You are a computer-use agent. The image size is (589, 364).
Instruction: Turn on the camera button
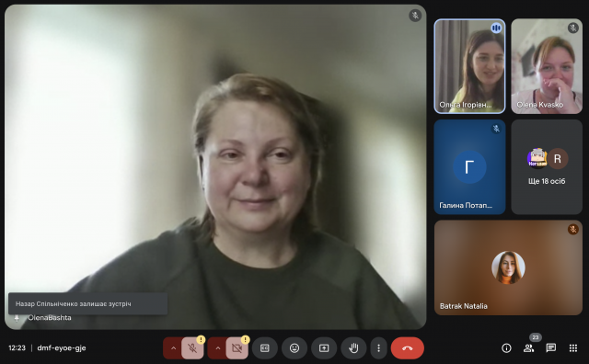pyautogui.click(x=237, y=348)
